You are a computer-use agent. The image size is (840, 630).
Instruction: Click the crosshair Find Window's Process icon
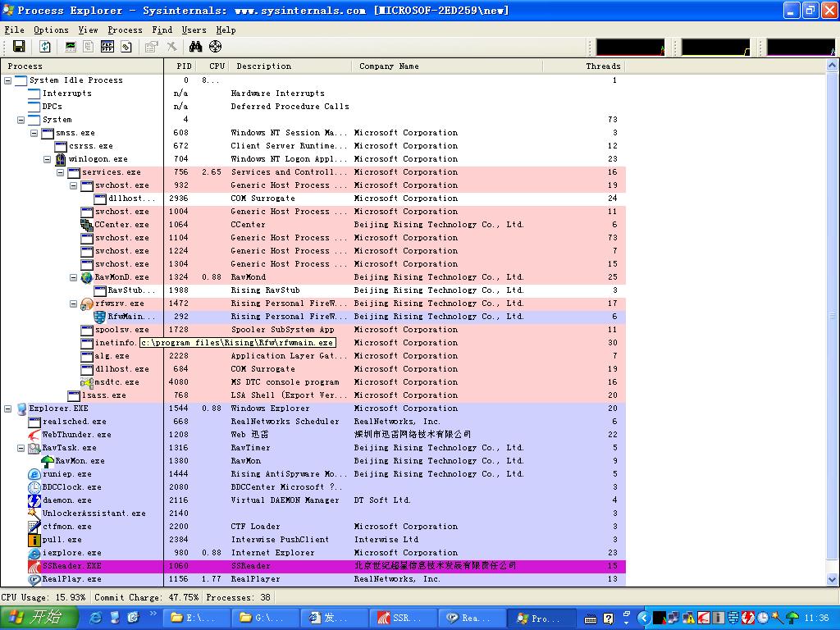click(x=215, y=47)
